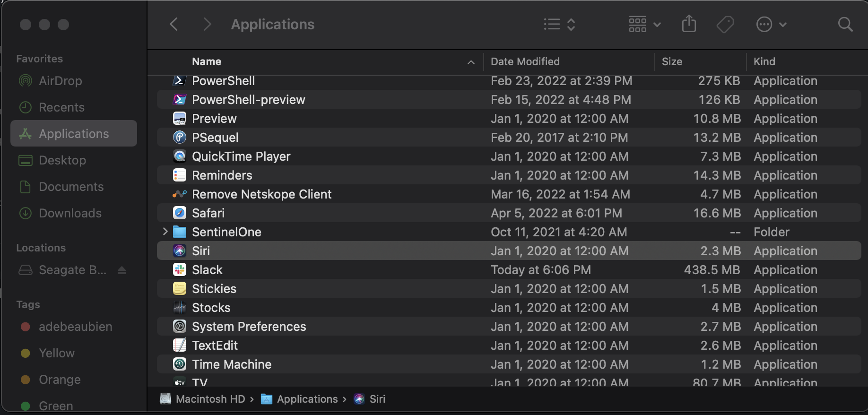Open the list view switcher
This screenshot has height=415, width=868.
559,24
